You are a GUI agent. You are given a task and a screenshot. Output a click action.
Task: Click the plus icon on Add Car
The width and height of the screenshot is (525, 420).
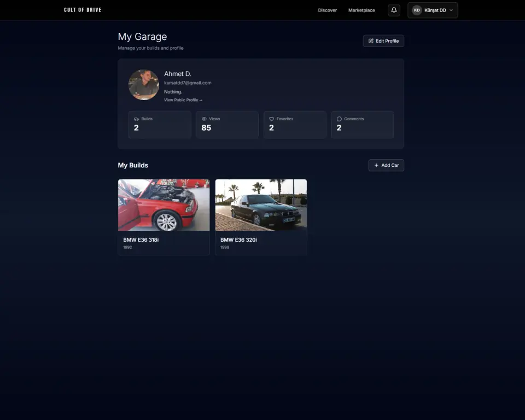coord(376,165)
